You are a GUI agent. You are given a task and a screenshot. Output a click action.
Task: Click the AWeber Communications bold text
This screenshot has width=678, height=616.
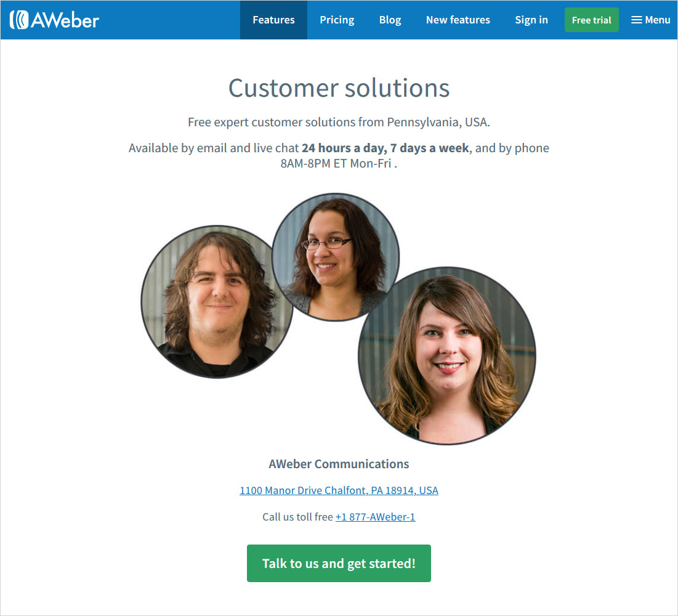(339, 464)
